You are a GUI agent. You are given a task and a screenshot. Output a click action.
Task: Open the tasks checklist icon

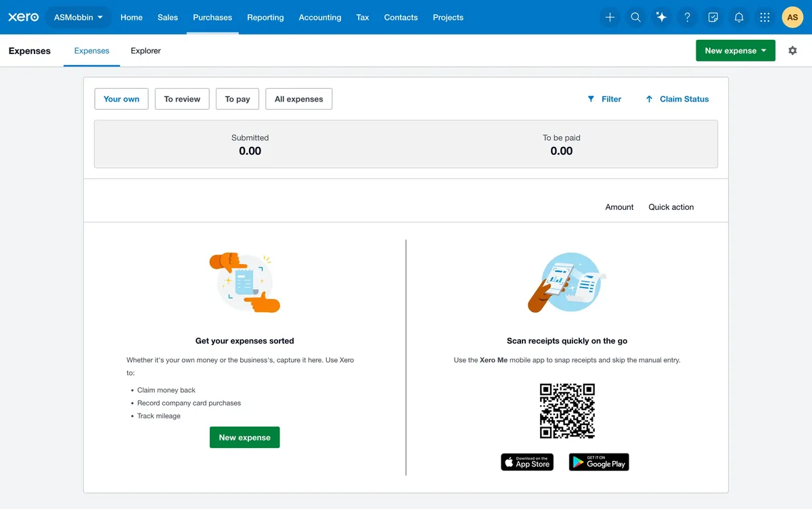pyautogui.click(x=713, y=18)
